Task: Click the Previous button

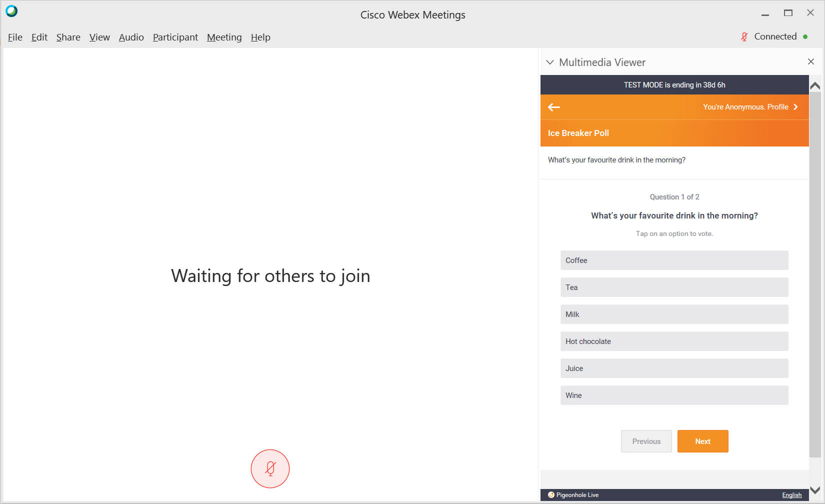Action: (x=646, y=441)
